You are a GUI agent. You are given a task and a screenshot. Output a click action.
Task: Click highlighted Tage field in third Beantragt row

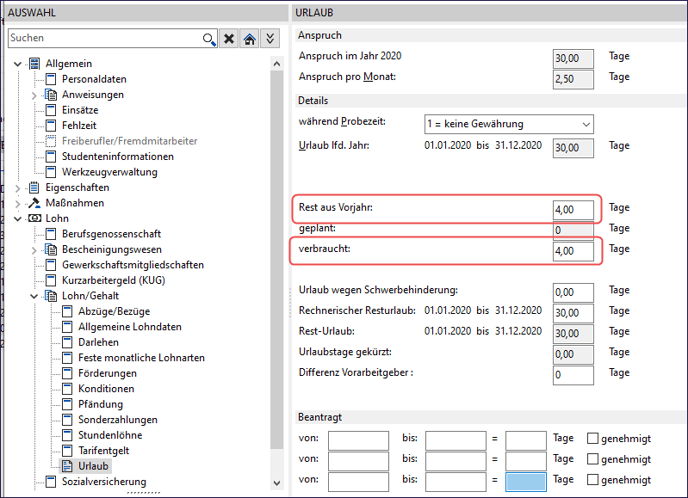526,481
